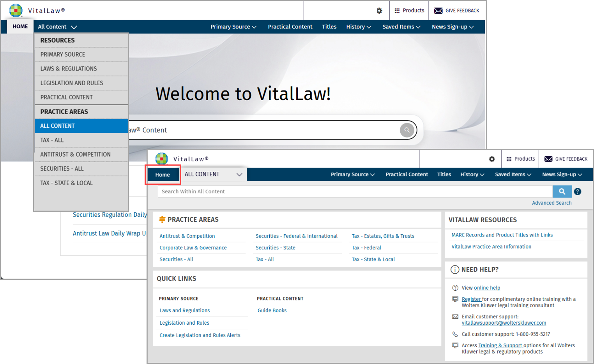The height and width of the screenshot is (364, 594).
Task: Choose PRIMARY SOURCE from the dropdown list
Action: pyautogui.click(x=81, y=55)
